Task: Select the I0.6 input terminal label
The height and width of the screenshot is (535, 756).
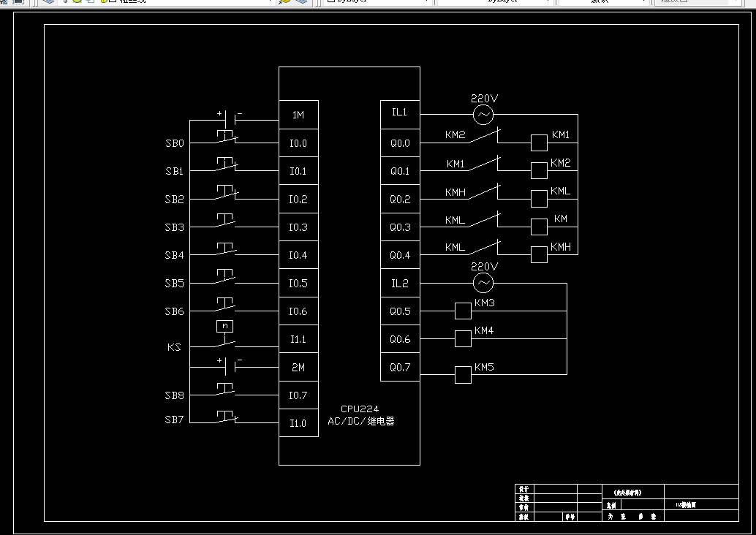Action: [x=298, y=311]
